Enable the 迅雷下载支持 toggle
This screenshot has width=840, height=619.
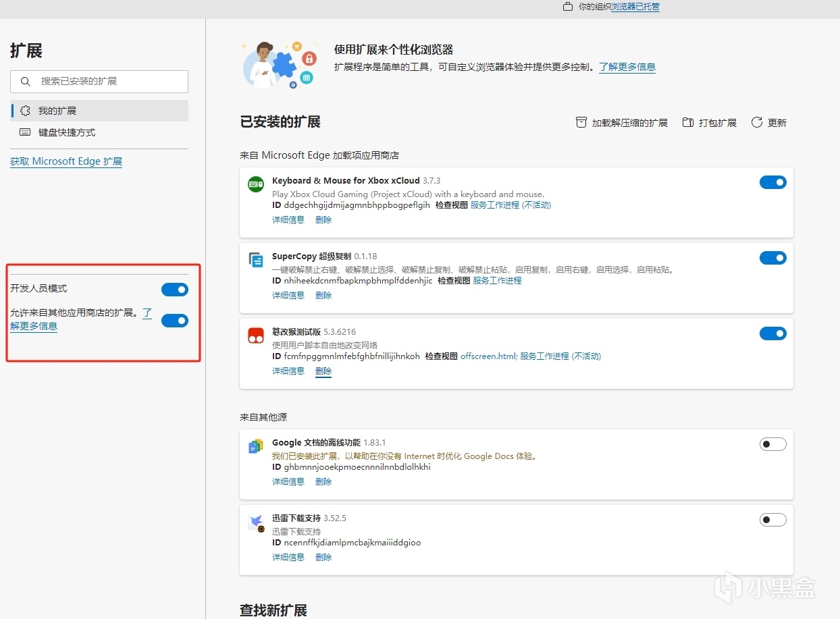point(773,520)
